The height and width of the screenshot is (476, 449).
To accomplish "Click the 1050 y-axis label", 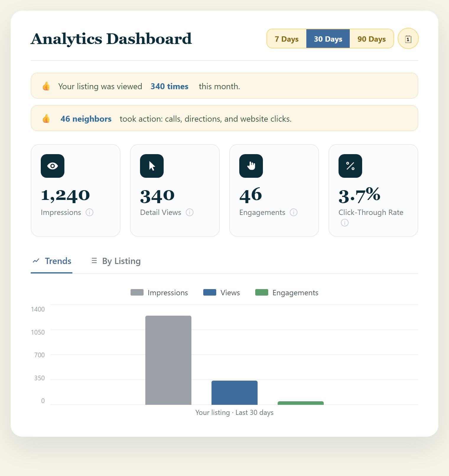I will [38, 332].
